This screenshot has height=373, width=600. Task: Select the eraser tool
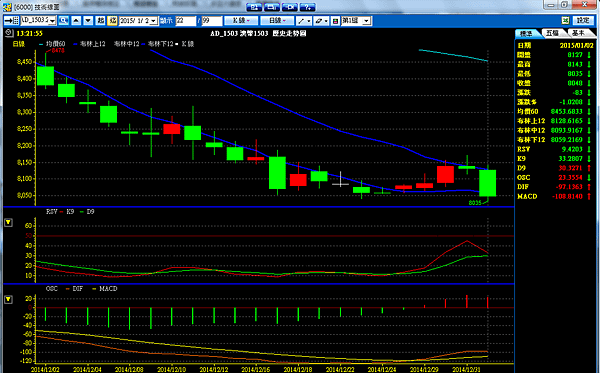[319, 21]
